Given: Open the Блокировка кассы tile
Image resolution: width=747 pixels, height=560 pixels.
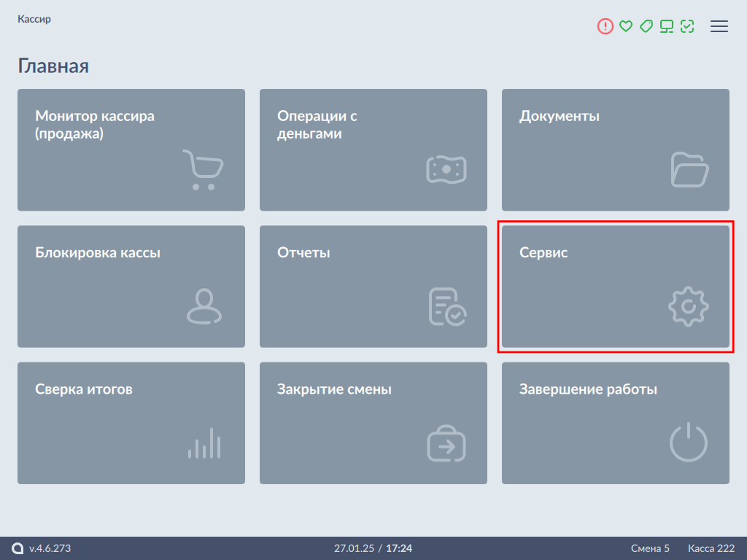Looking at the screenshot, I should pos(131,286).
